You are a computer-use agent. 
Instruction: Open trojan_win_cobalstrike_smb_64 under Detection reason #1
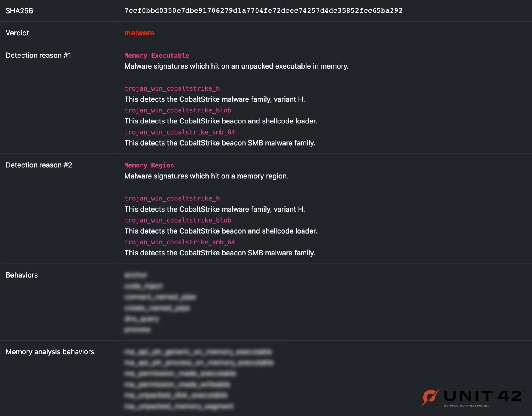[180, 132]
